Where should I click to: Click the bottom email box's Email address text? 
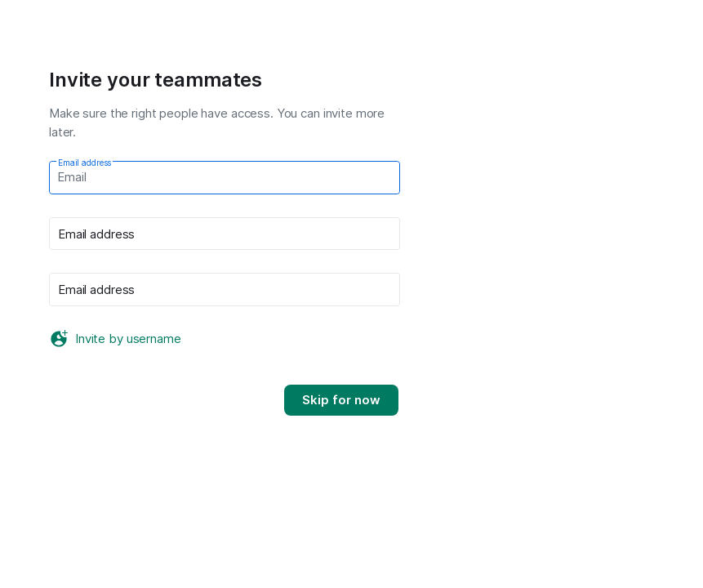coord(96,290)
